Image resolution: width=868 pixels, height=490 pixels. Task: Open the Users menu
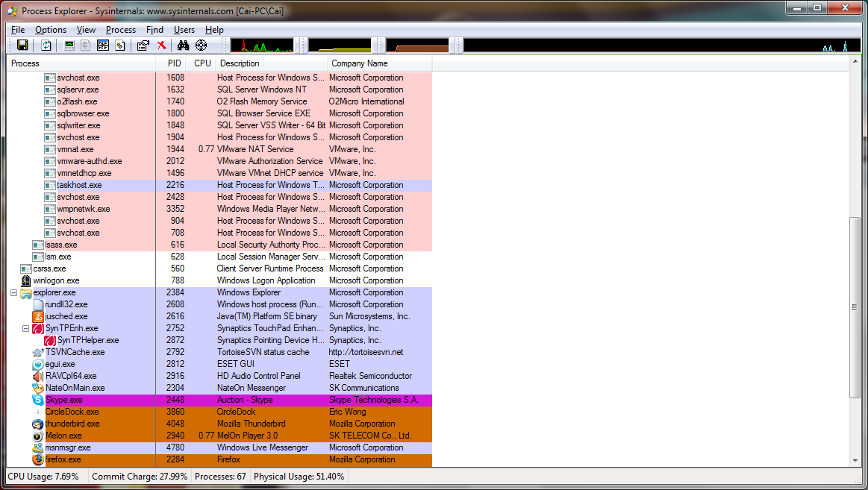(x=184, y=30)
